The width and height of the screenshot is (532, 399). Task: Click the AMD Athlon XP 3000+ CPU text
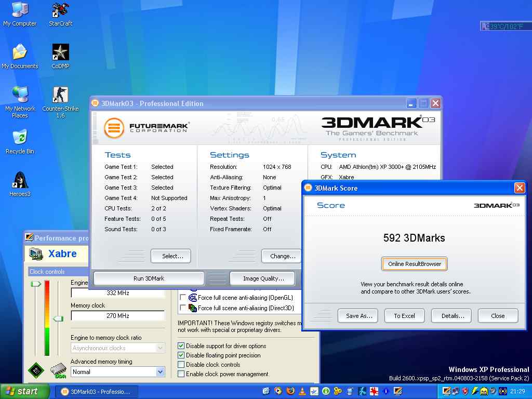tap(387, 167)
